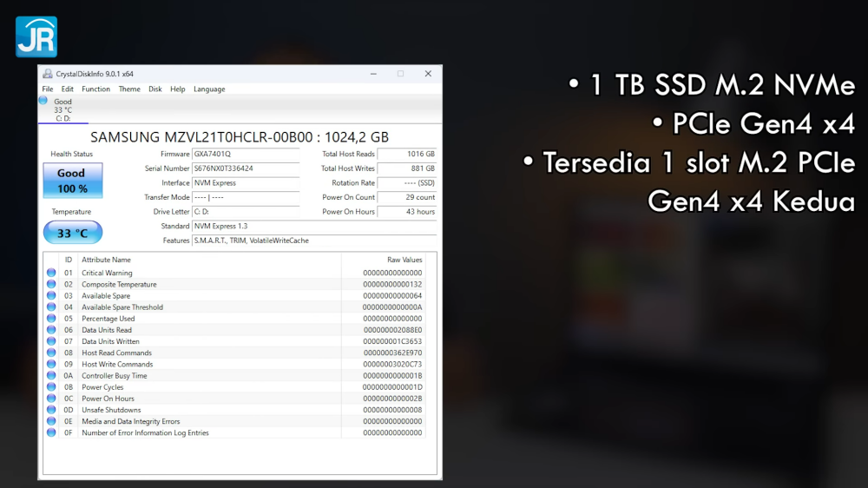Click the 33 °C temperature button
Image resolution: width=868 pixels, height=488 pixels.
click(x=73, y=233)
